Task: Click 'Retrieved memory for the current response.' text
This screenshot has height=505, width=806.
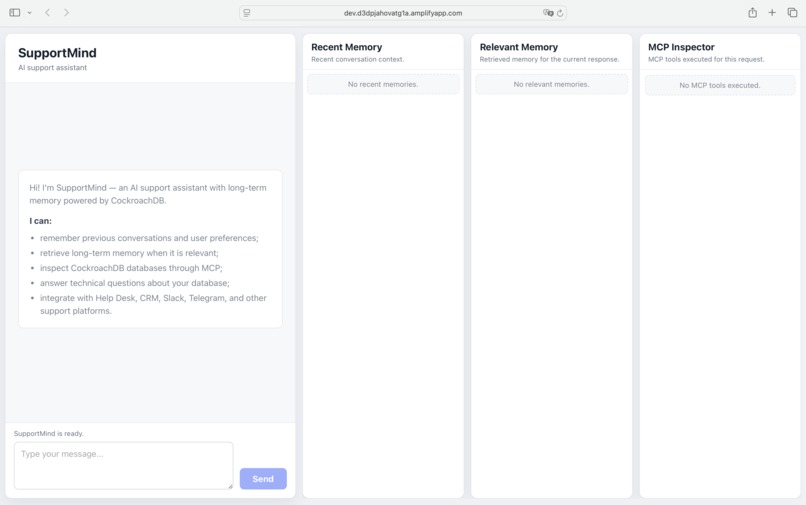Action: click(x=549, y=60)
